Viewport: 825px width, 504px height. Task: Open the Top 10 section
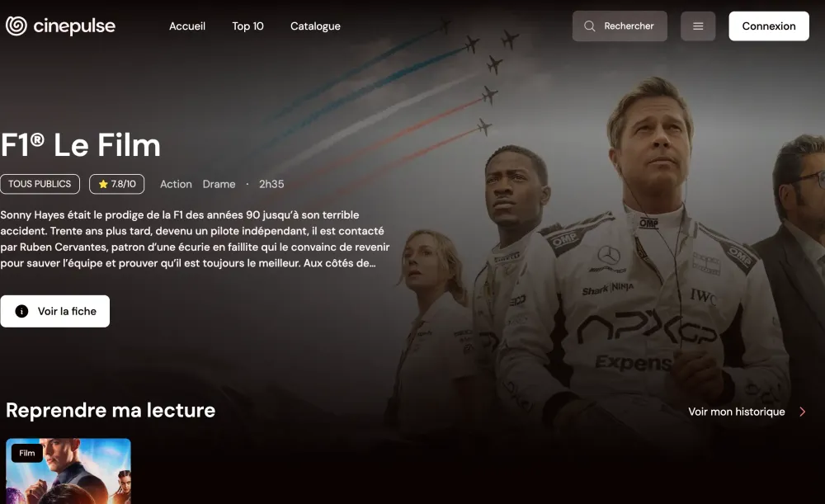pos(247,26)
